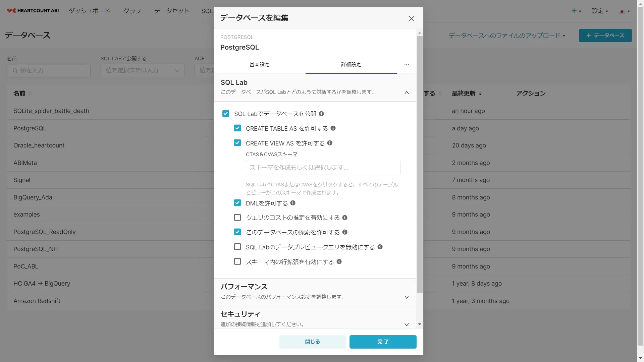The image size is (644, 362).
Task: Expand the パフォーマンス section
Action: click(x=407, y=297)
